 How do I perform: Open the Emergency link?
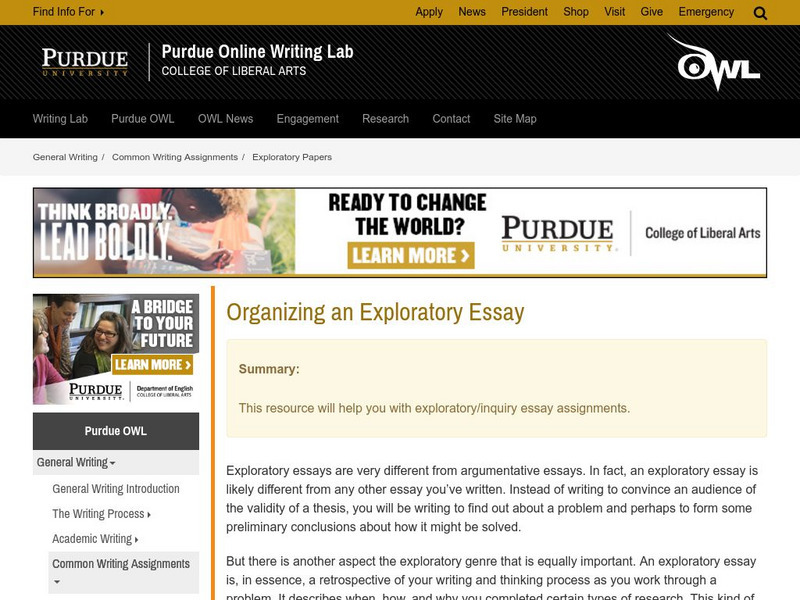(x=706, y=12)
